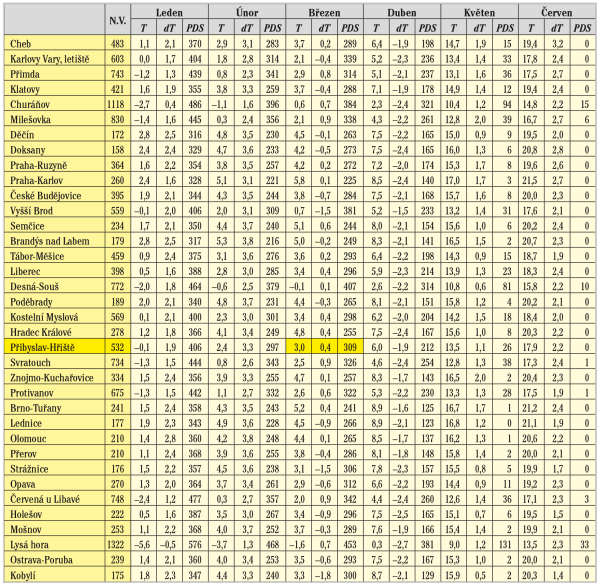The height and width of the screenshot is (586, 600).
Task: Click the Praha-Ruzyně row label
Action: (36, 163)
